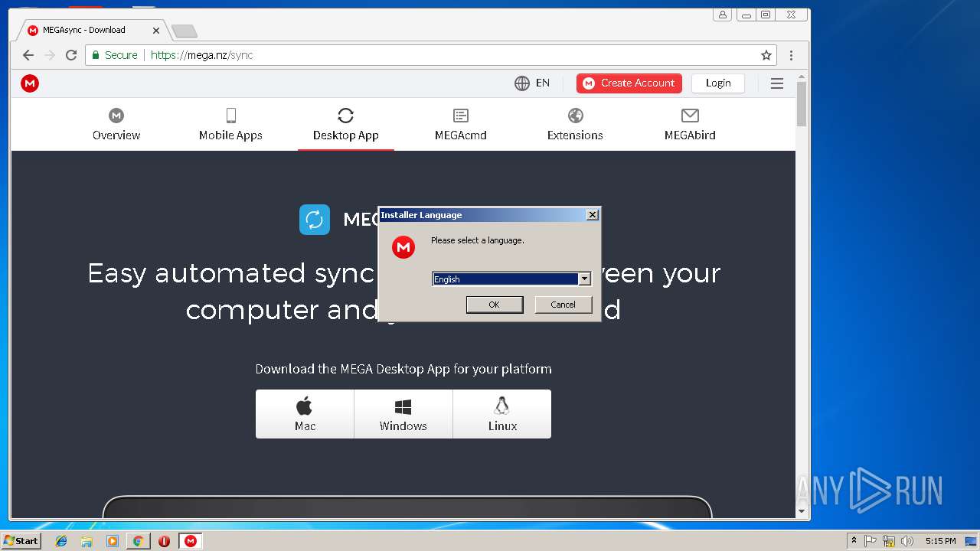Image resolution: width=980 pixels, height=551 pixels.
Task: Confirm language with OK button
Action: click(x=495, y=305)
